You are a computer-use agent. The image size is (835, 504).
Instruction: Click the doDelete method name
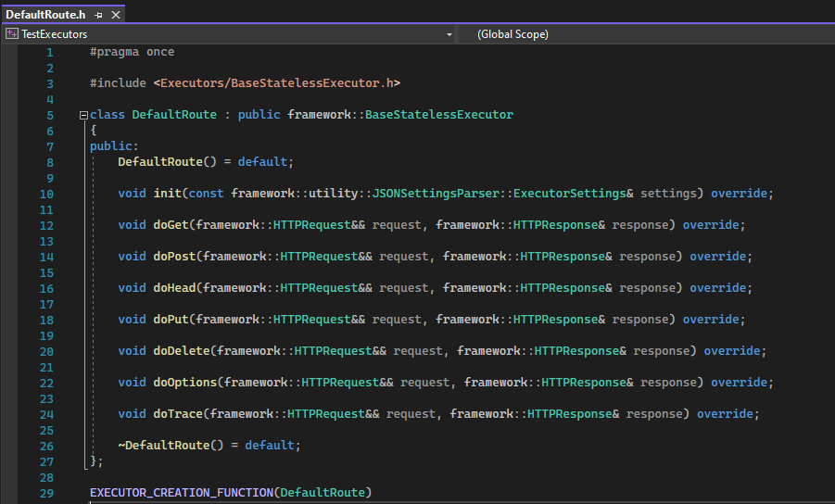coord(182,351)
